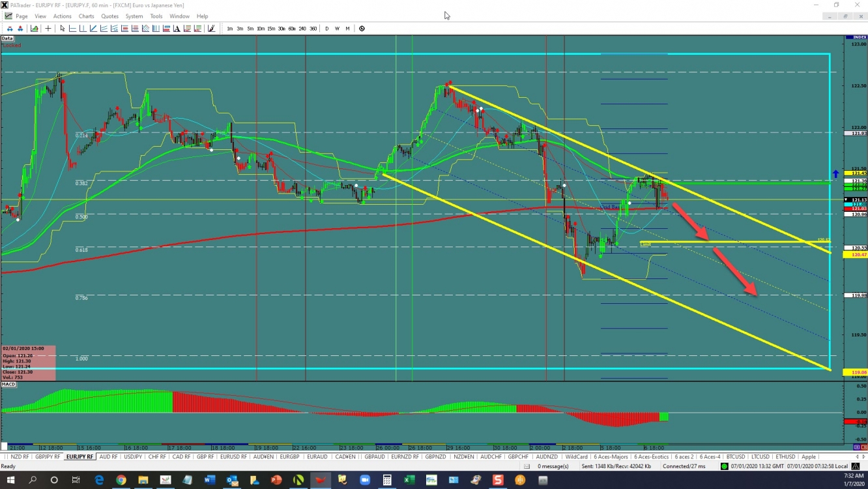This screenshot has width=868, height=489.
Task: Open the Window menu
Action: [x=179, y=16]
